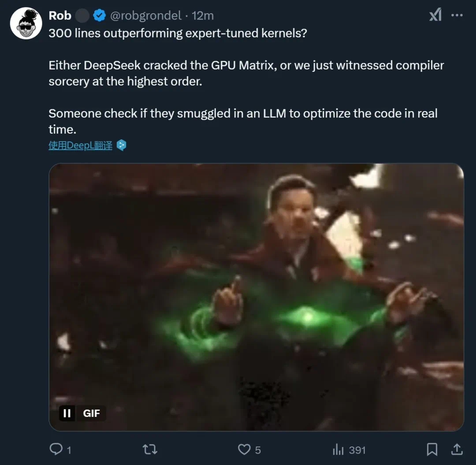Pause the playing GIF
476x465 pixels.
(x=67, y=413)
